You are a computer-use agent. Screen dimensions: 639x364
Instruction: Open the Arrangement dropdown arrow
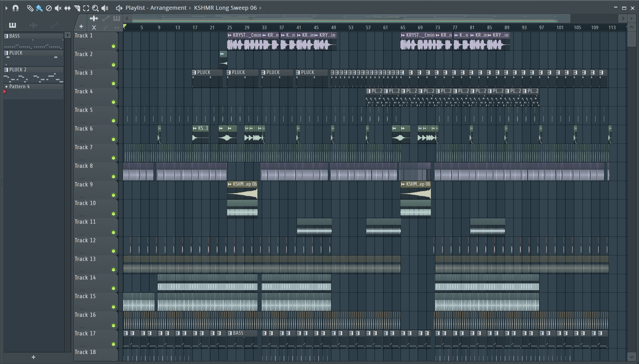pos(190,8)
